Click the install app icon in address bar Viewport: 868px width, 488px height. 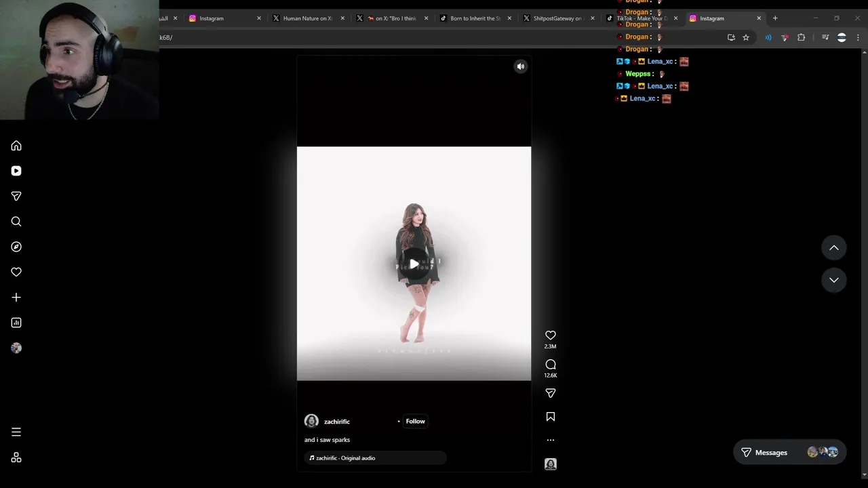[731, 37]
